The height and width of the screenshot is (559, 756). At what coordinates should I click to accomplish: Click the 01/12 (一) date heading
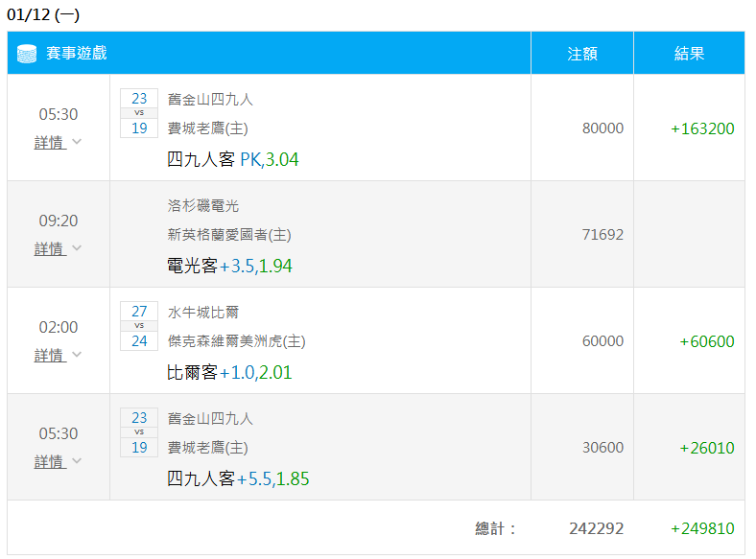[x=43, y=14]
